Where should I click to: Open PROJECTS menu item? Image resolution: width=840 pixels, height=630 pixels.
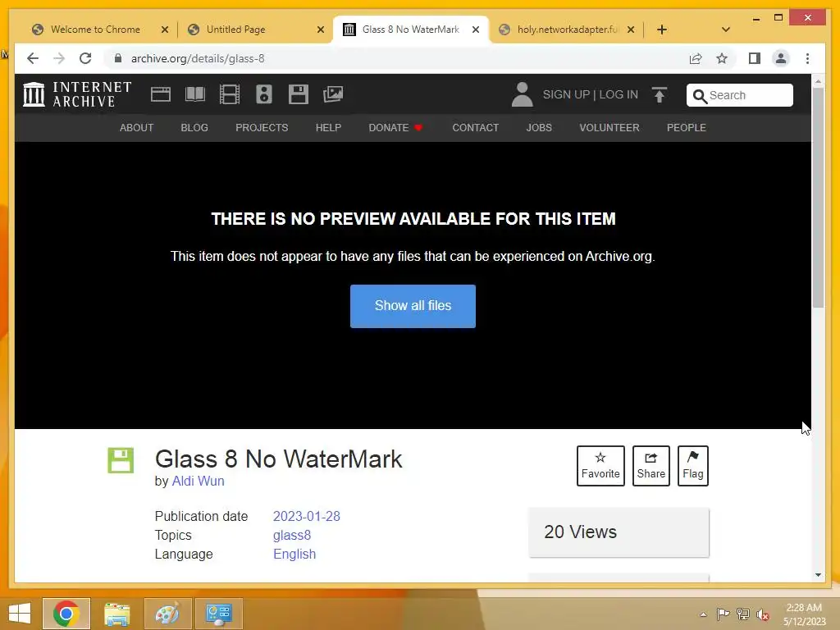pos(262,127)
